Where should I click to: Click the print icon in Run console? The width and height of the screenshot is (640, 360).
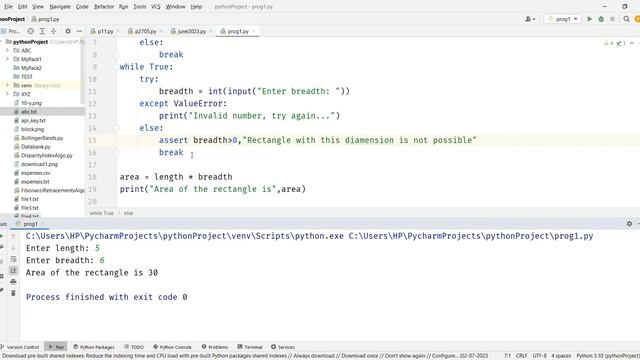point(13,282)
